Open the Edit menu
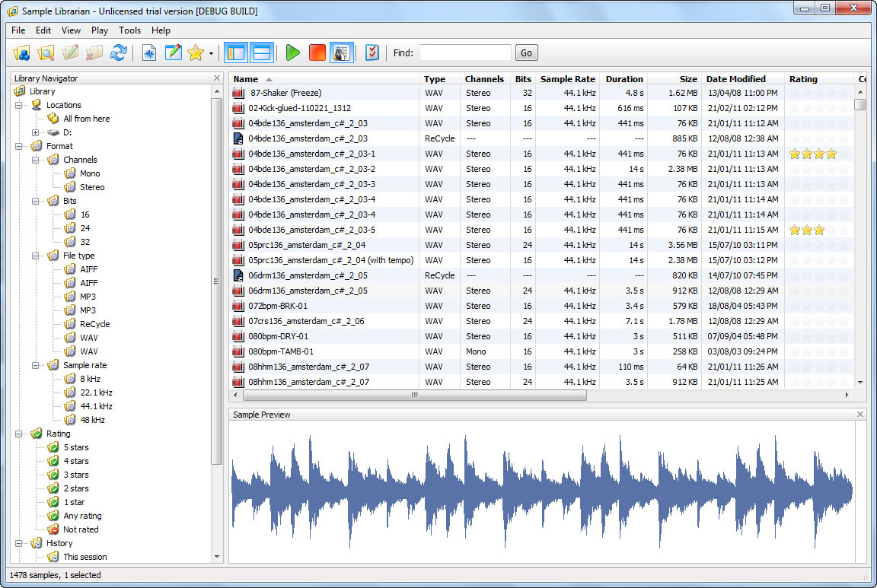Viewport: 877px width, 588px height. click(x=43, y=30)
